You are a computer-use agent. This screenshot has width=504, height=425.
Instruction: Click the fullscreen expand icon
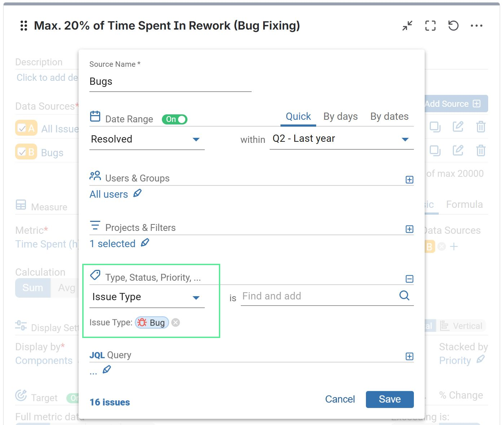coord(430,26)
